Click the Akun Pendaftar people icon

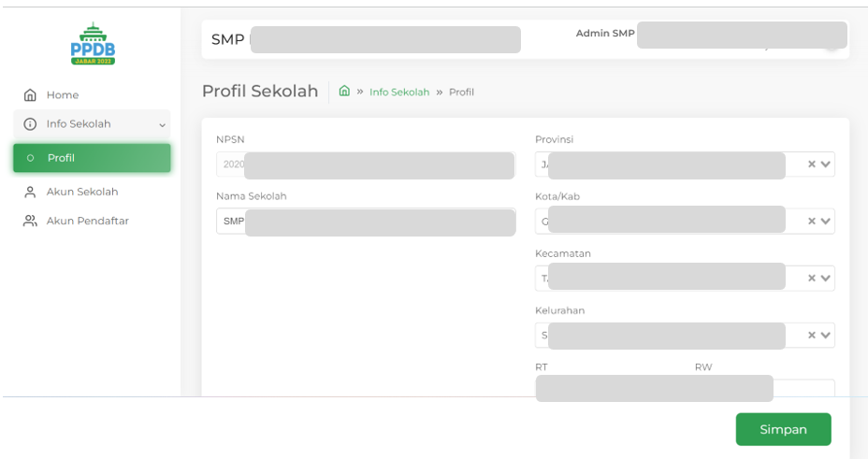tap(30, 222)
